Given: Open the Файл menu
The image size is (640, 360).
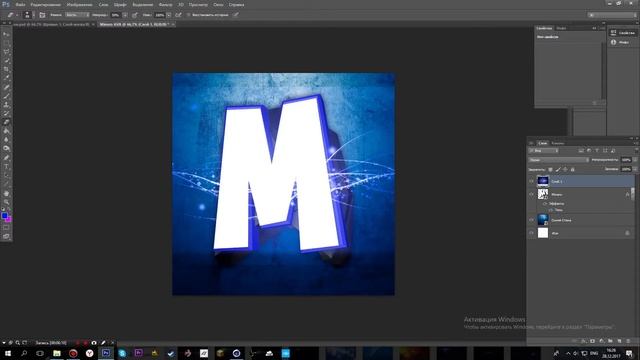Looking at the screenshot, I should click(20, 4).
